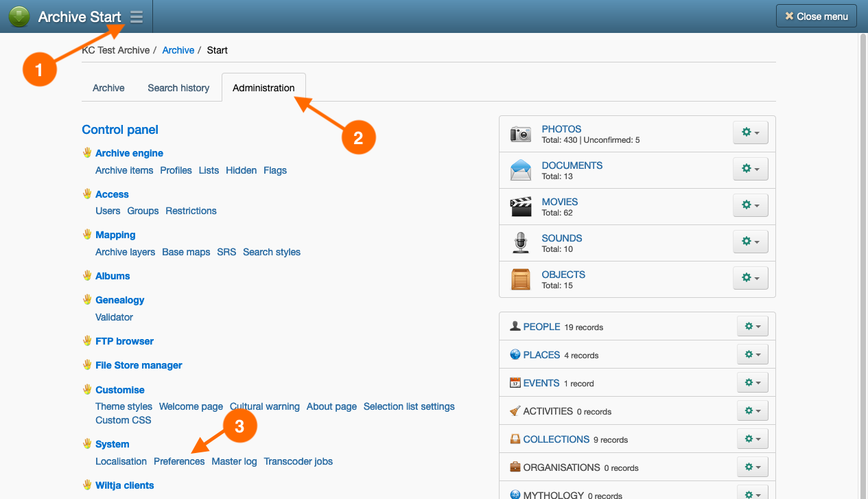The image size is (868, 499).
Task: Open the Users link under Access
Action: (x=108, y=211)
